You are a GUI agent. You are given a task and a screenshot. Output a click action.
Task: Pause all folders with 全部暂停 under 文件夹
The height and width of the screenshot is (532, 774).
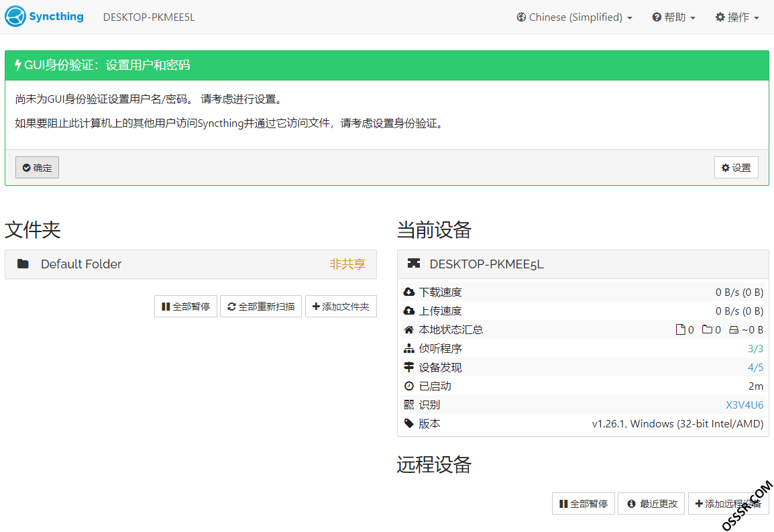point(186,307)
